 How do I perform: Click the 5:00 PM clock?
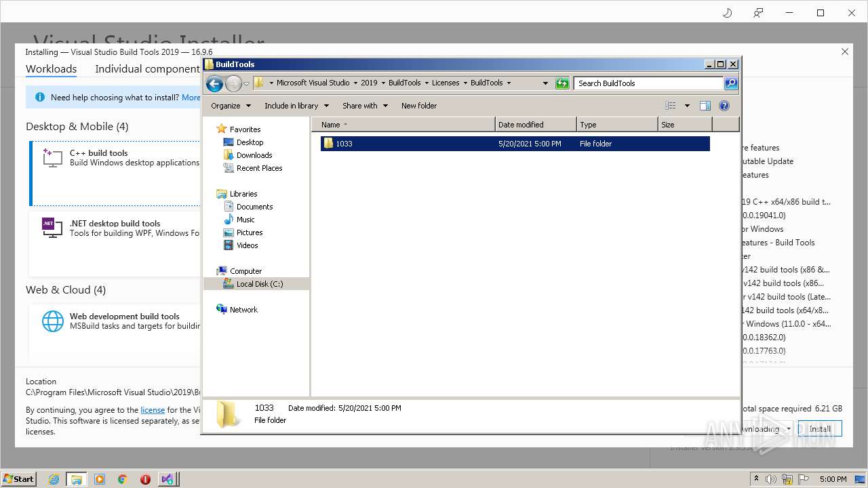click(833, 479)
